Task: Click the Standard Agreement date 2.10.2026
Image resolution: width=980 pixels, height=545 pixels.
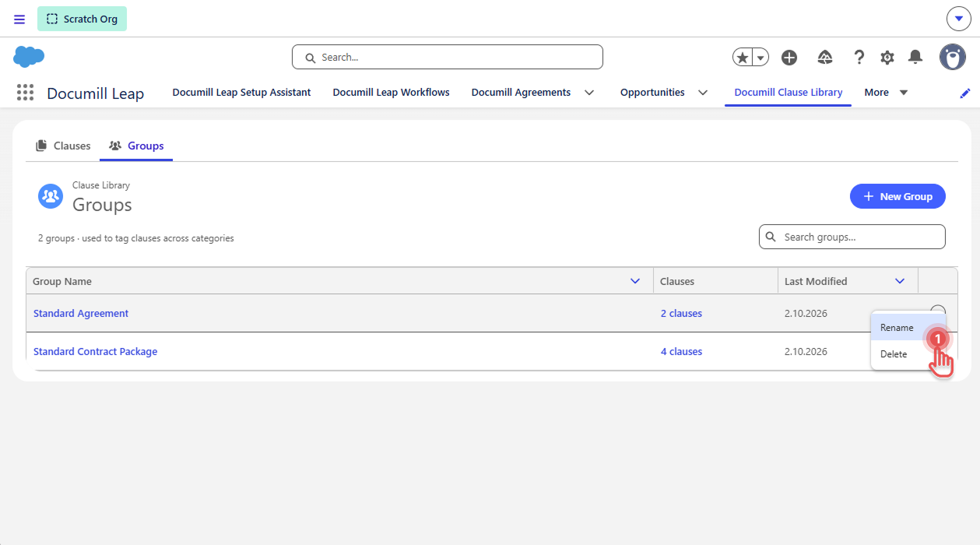Action: point(806,313)
